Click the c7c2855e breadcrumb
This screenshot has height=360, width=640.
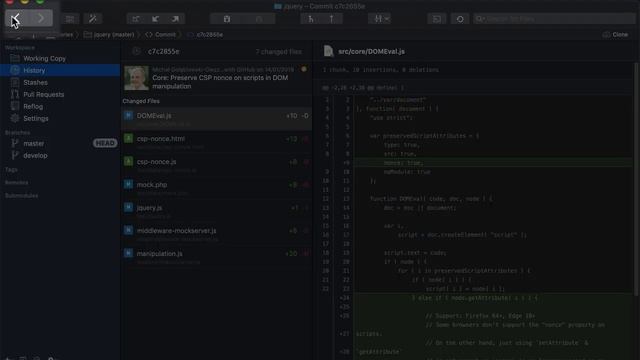[x=205, y=35]
